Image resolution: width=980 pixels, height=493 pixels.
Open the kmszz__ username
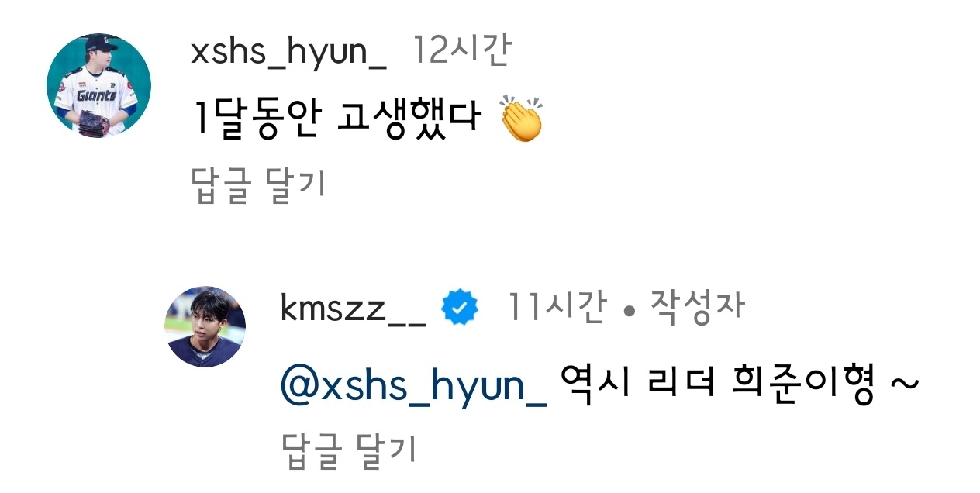(x=354, y=309)
